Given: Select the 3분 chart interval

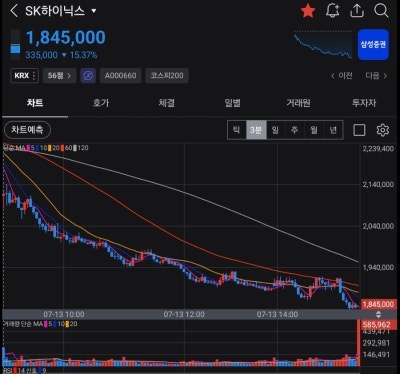Looking at the screenshot, I should click(256, 130).
